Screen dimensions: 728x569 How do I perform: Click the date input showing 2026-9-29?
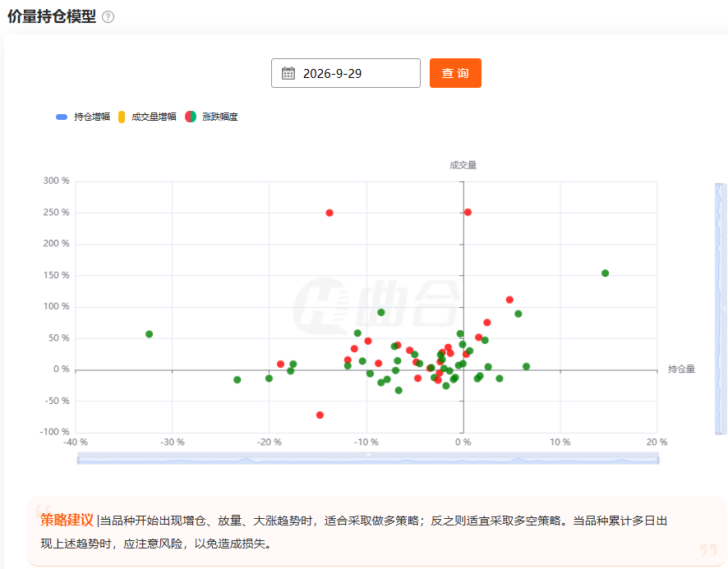click(x=346, y=73)
